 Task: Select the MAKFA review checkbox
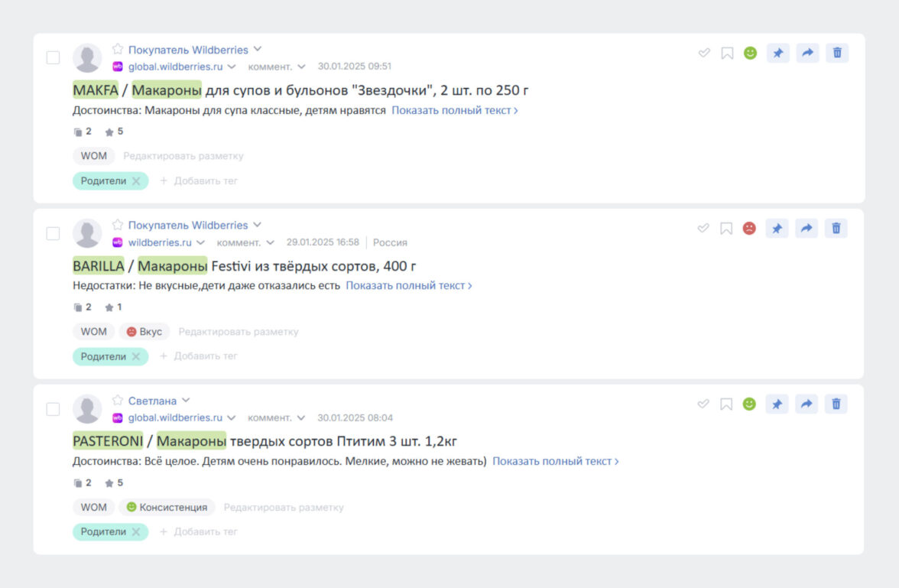click(x=53, y=57)
